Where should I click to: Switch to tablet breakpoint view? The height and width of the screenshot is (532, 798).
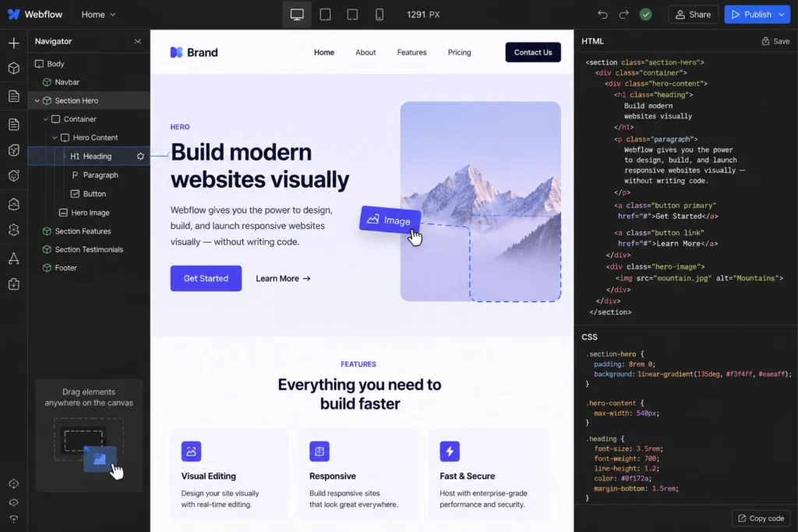[x=325, y=14]
